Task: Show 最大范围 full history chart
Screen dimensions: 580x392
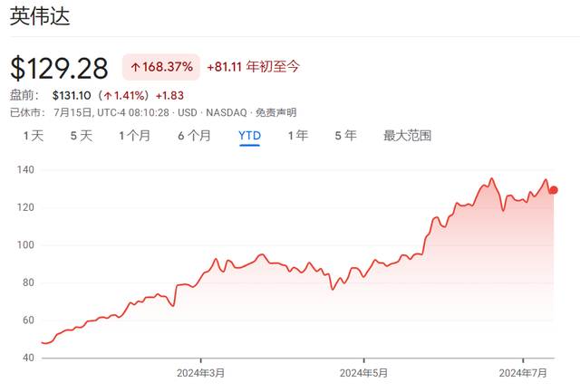Action: click(x=407, y=136)
